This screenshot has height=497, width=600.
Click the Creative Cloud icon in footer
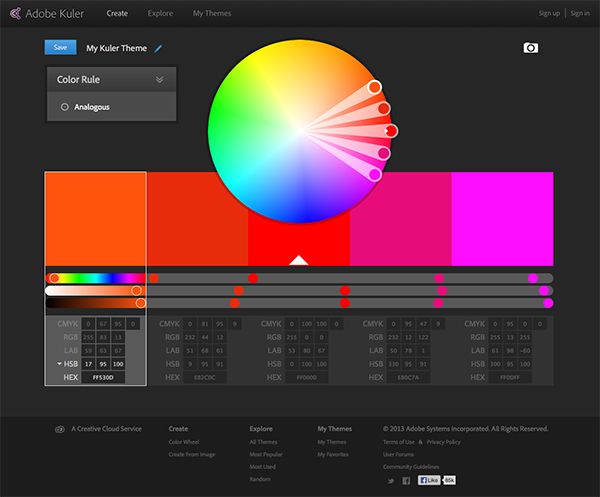(60, 429)
